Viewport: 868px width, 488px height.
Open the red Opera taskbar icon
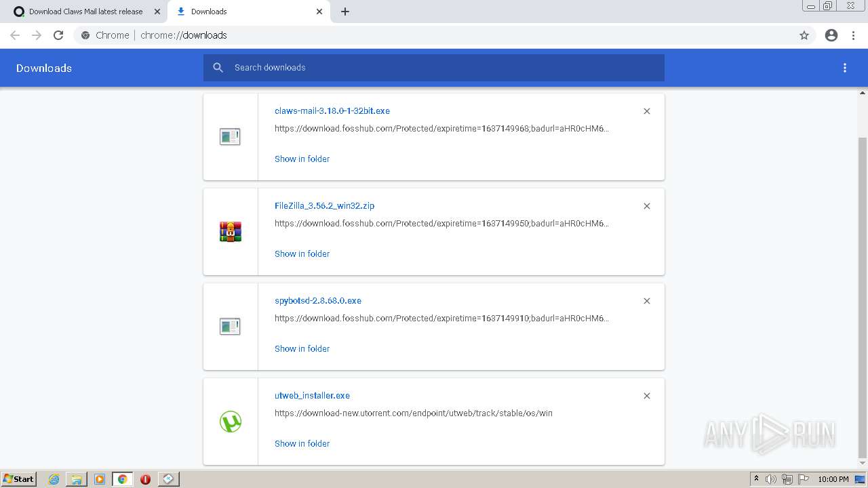pos(145,479)
